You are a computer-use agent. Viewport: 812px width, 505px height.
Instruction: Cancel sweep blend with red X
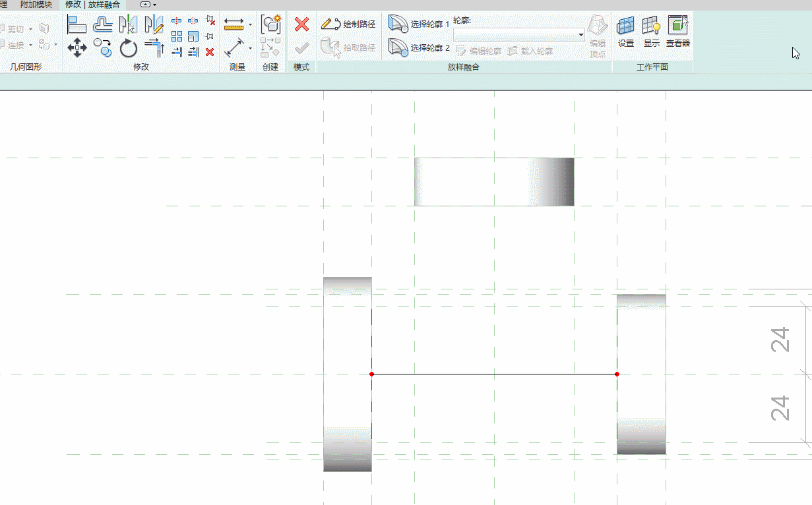(x=301, y=24)
